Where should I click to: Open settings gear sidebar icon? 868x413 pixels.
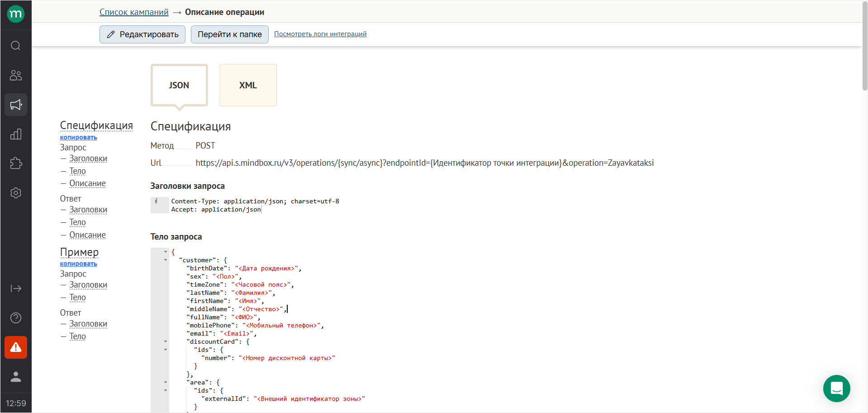tap(16, 193)
